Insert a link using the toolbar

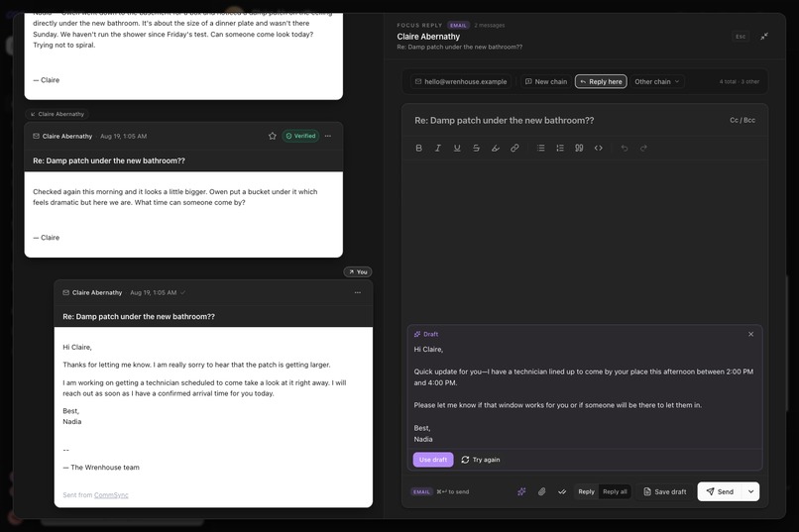(514, 149)
